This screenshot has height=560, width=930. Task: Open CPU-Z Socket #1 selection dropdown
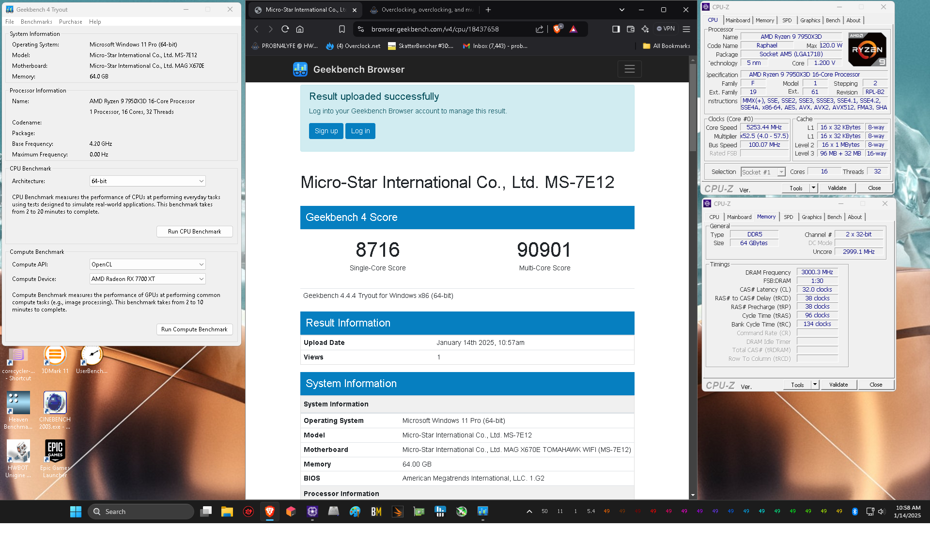(x=763, y=172)
